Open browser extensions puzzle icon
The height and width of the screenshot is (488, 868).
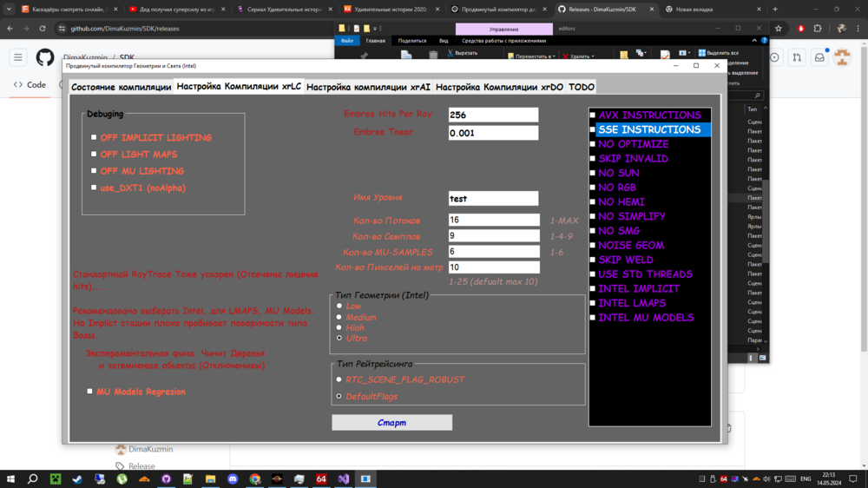point(818,29)
